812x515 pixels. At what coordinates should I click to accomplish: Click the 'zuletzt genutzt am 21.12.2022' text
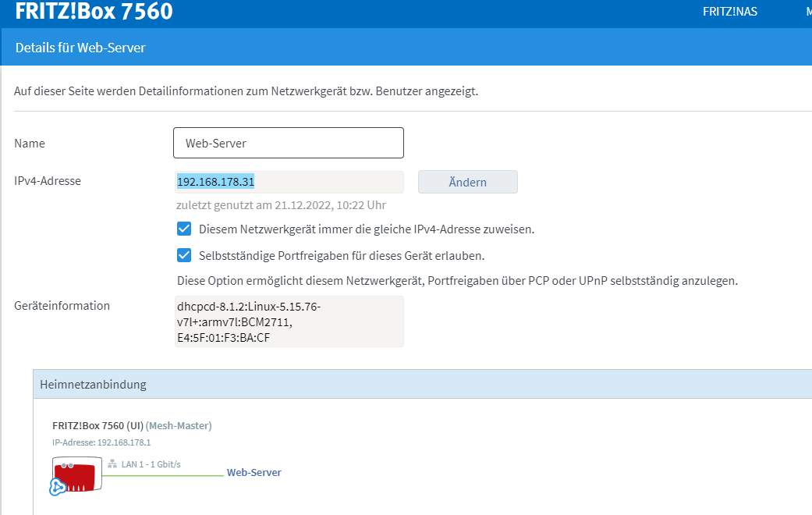click(281, 205)
